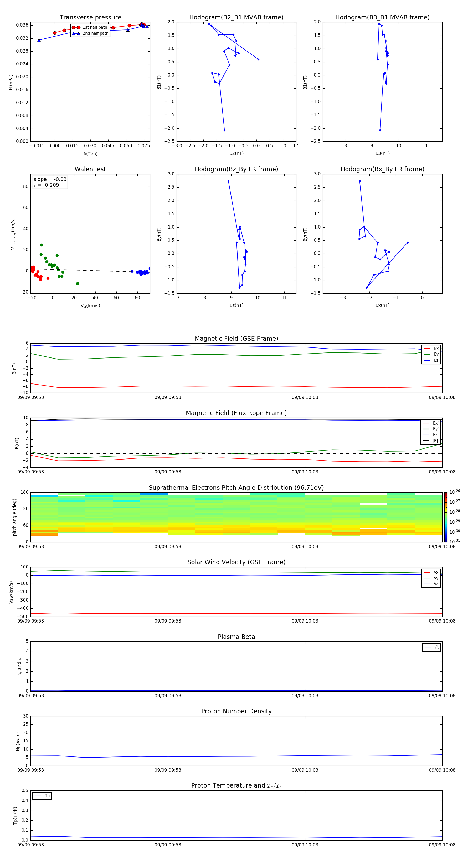The width and height of the screenshot is (473, 868).
Task: Click the Bx legend entry in GSE magnetic field plot
Action: click(431, 349)
